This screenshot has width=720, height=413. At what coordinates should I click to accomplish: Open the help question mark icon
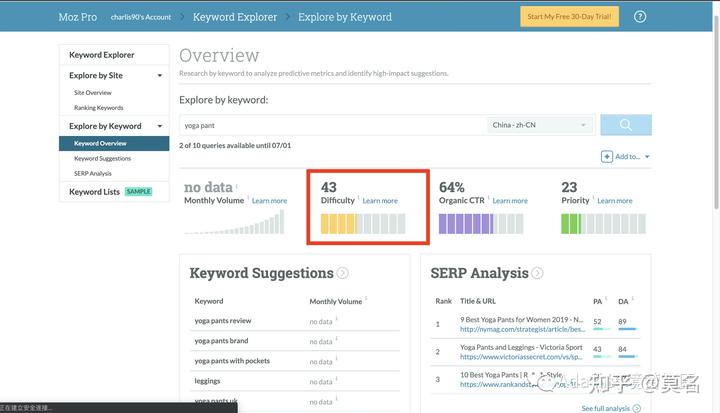[640, 17]
